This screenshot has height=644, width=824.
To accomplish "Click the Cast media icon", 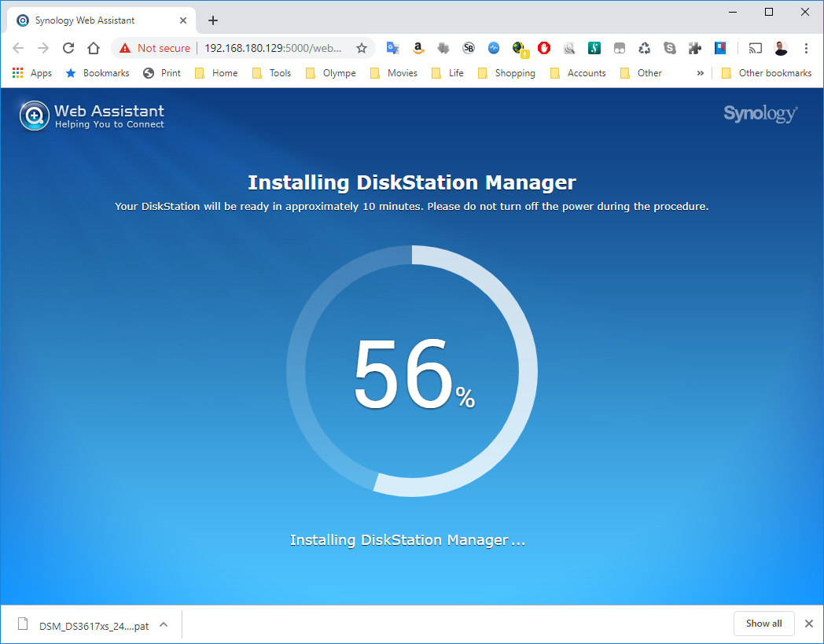I will 755,49.
